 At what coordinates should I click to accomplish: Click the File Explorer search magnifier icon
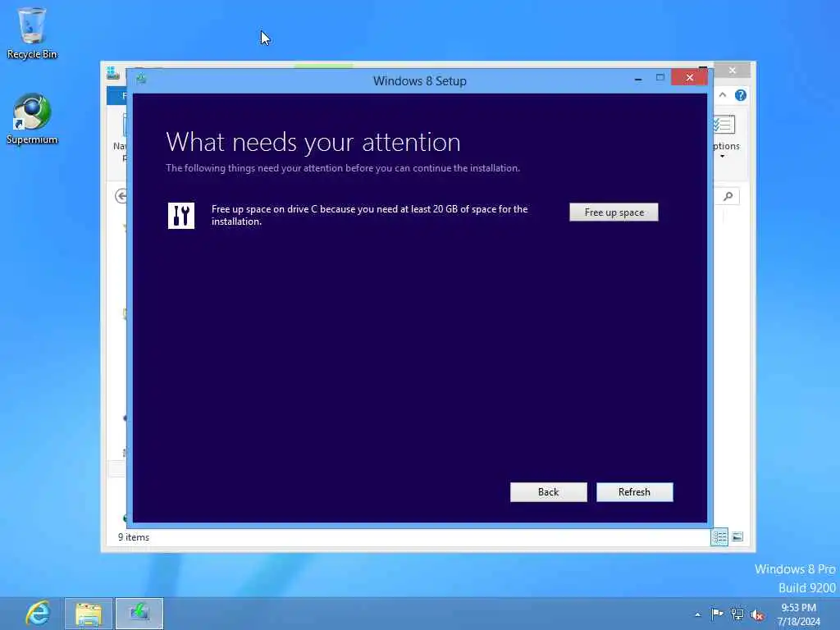pyautogui.click(x=728, y=196)
